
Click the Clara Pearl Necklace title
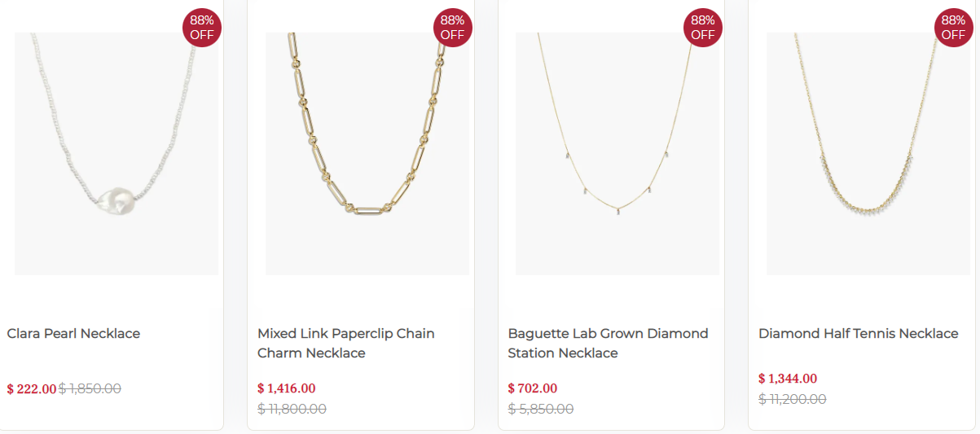(73, 333)
